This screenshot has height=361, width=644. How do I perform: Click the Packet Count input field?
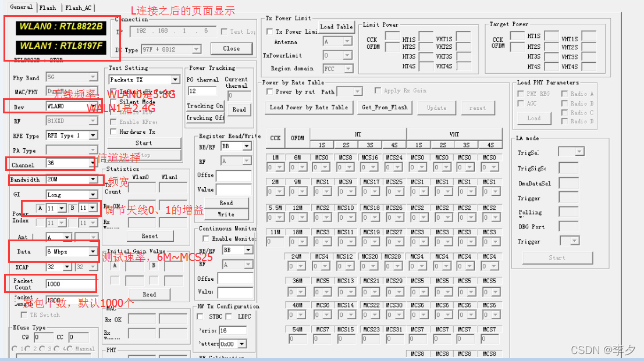coord(70,284)
